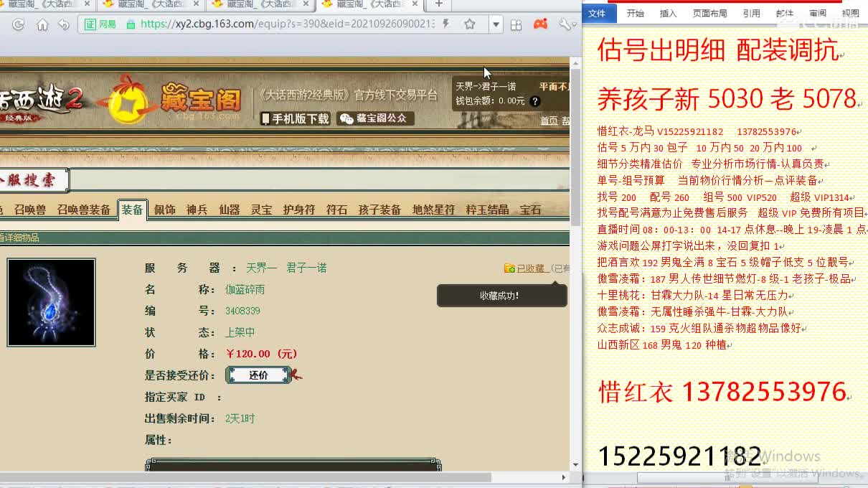Go to the browser home page icon

[42, 24]
